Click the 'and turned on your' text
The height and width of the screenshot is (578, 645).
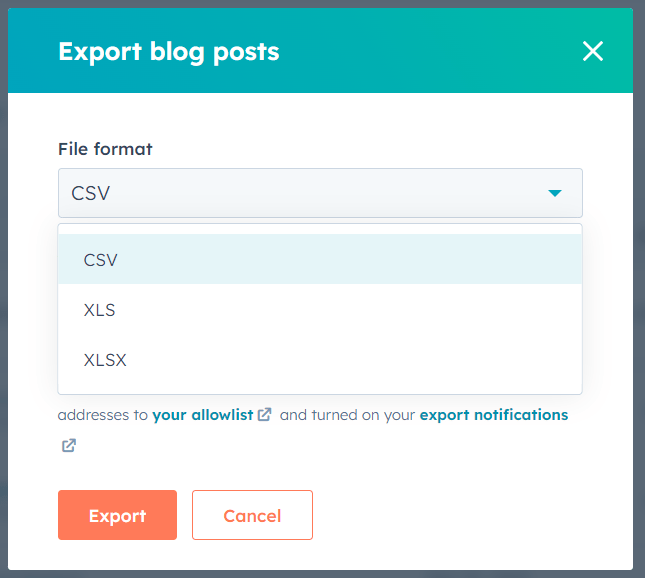pyautogui.click(x=347, y=414)
